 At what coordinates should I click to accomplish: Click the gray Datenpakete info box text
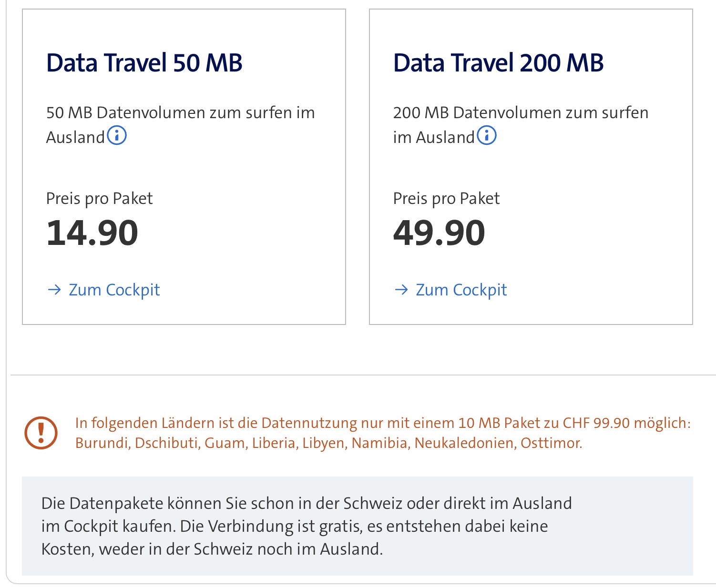click(x=306, y=526)
